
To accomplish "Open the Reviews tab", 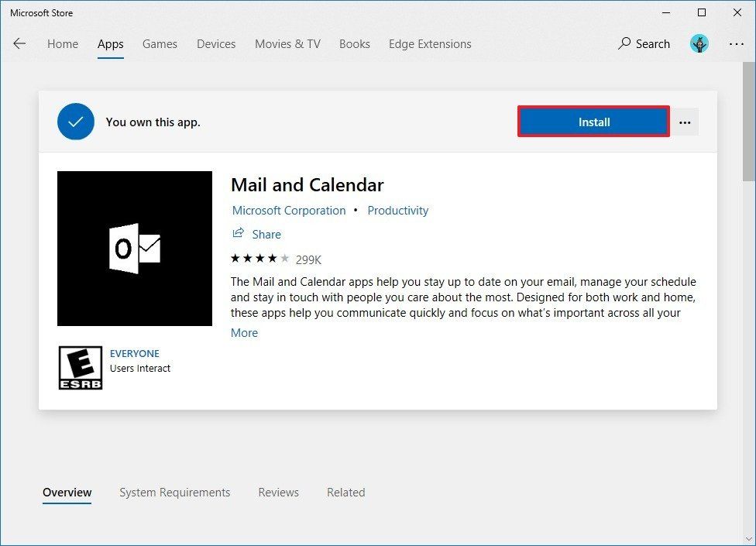I will [278, 493].
